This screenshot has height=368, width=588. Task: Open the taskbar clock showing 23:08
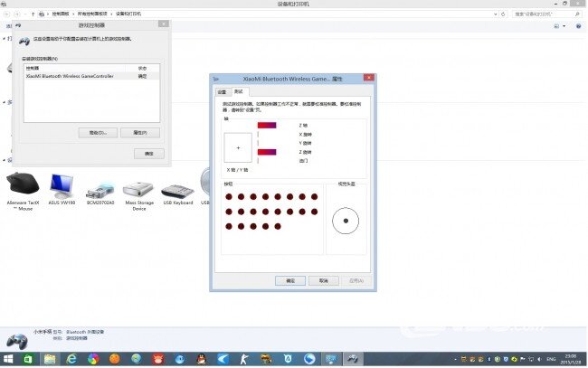click(x=571, y=359)
